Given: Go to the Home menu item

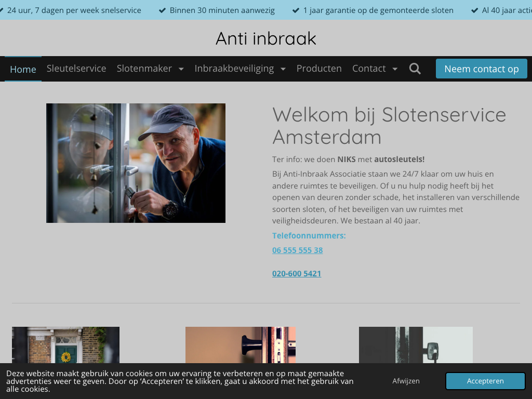Looking at the screenshot, I should 23,69.
